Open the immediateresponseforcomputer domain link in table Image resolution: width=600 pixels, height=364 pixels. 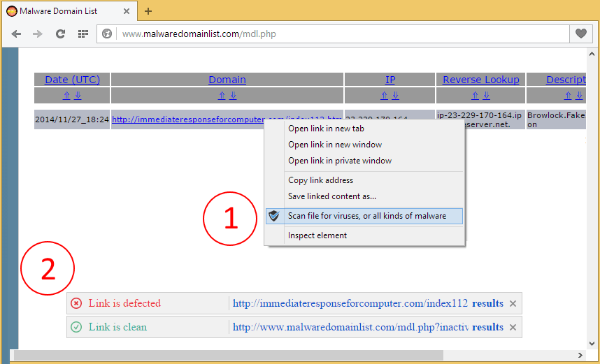(188, 119)
